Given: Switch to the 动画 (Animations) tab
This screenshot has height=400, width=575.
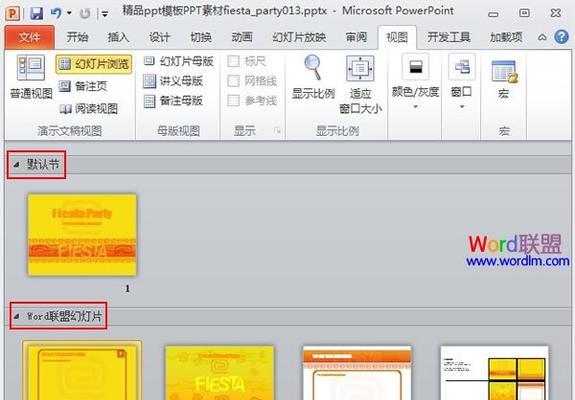Looking at the screenshot, I should (242, 37).
